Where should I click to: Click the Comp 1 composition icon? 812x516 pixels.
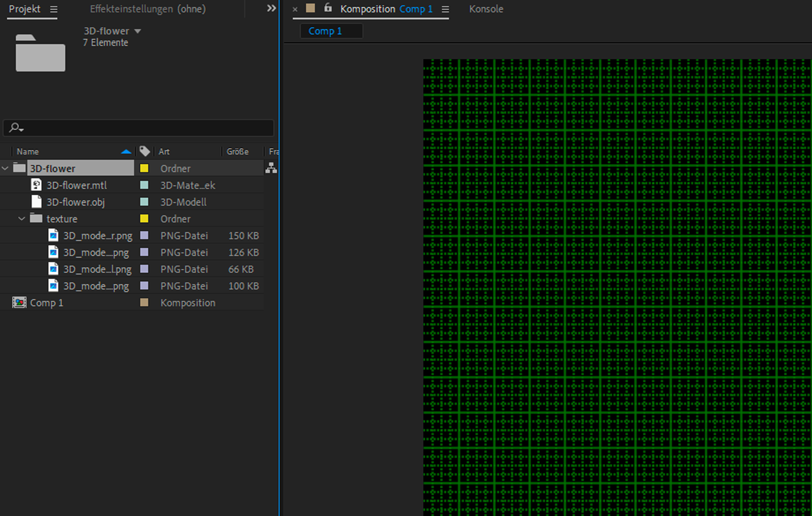(x=19, y=303)
